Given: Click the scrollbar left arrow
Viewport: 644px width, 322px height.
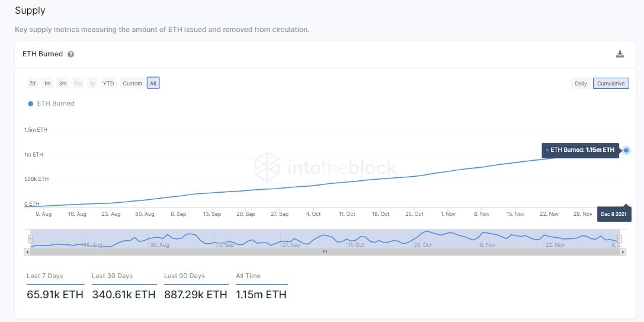Looking at the screenshot, I should [x=27, y=252].
